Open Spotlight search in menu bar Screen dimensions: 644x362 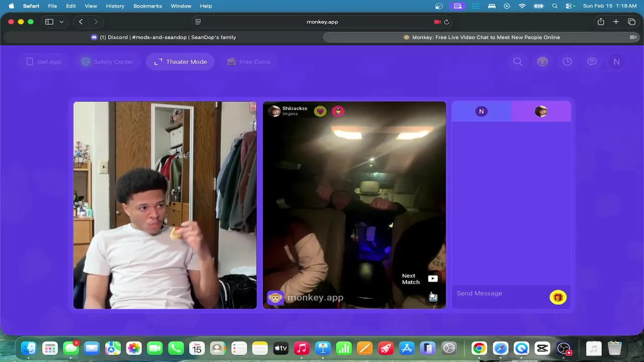555,6
